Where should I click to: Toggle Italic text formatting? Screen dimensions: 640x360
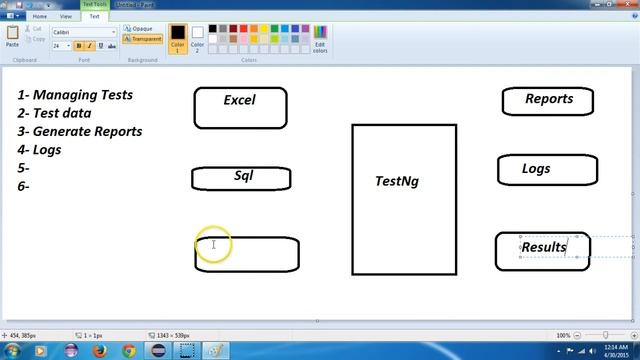point(90,46)
